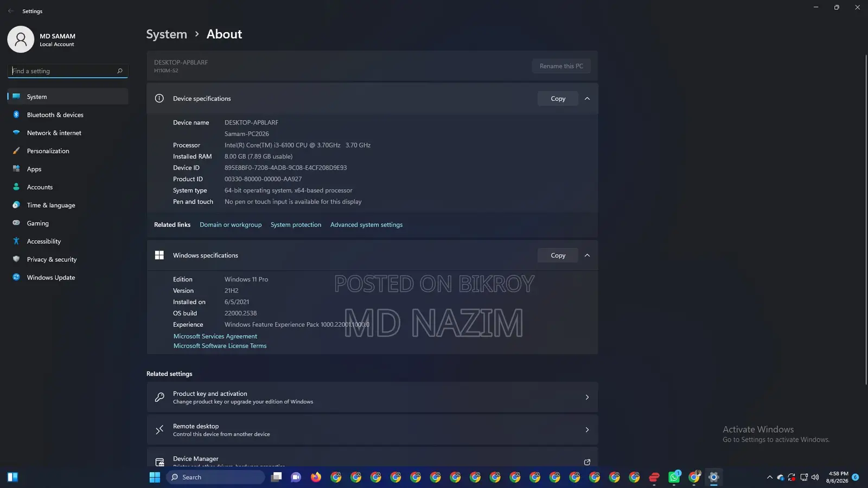Open the 4:58 PM clock and calendar
The image size is (868, 488).
click(x=837, y=477)
